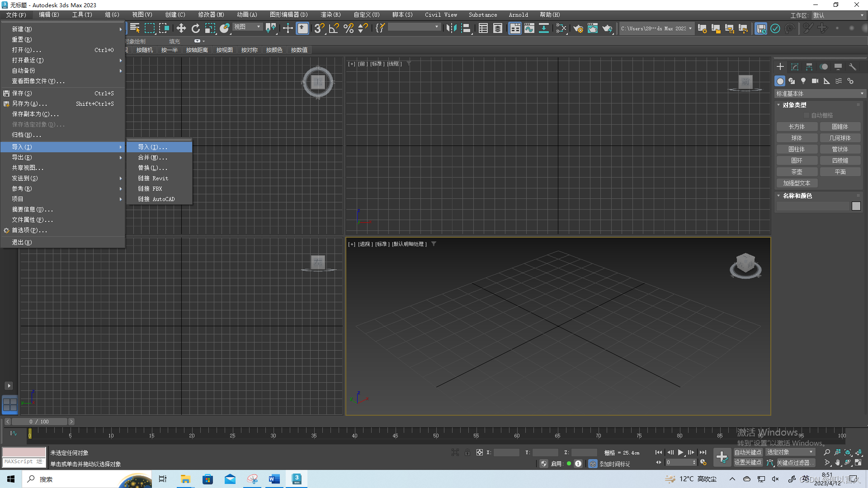Image resolution: width=868 pixels, height=488 pixels.
Task: Select the Rotate tool
Action: 195,28
